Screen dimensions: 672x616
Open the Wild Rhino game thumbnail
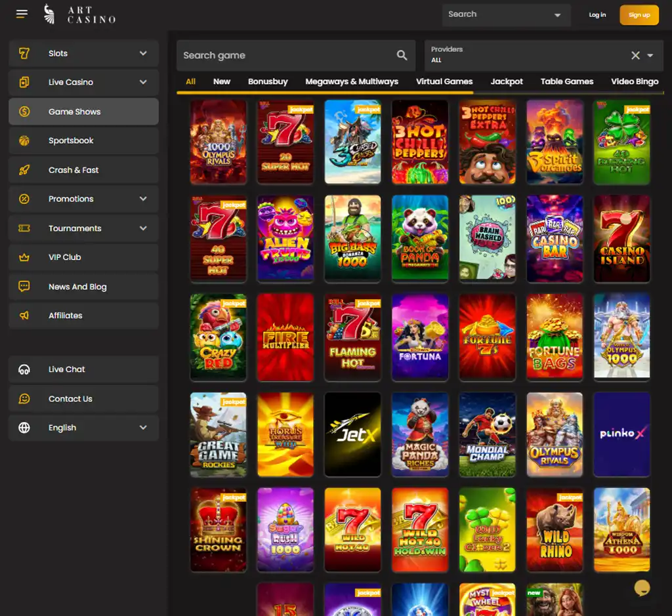555,529
